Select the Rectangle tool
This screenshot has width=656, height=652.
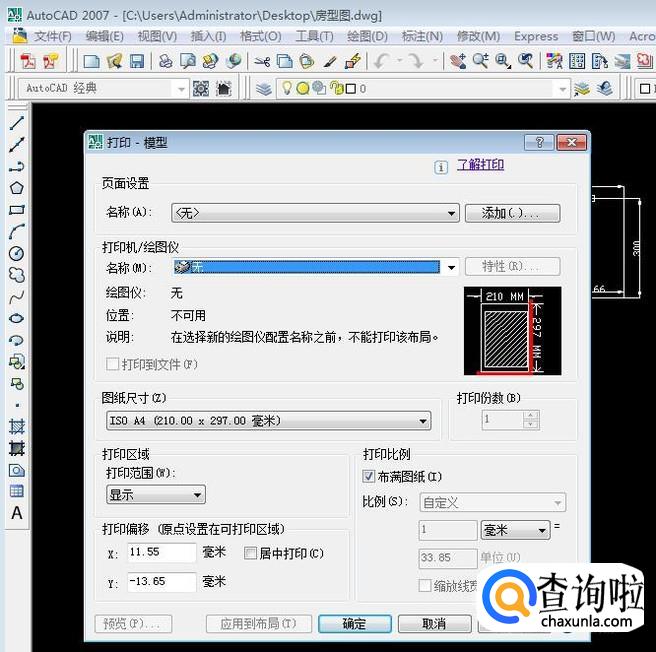point(17,210)
